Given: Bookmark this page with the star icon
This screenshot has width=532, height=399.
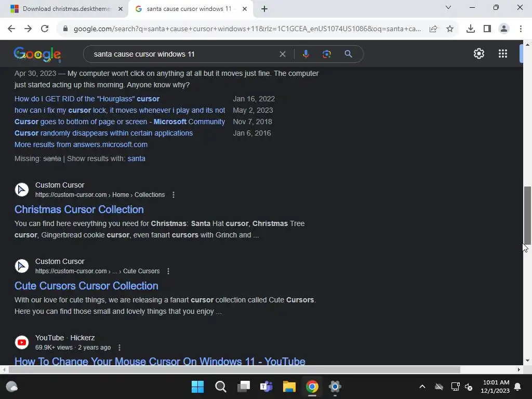Looking at the screenshot, I should click(x=450, y=29).
